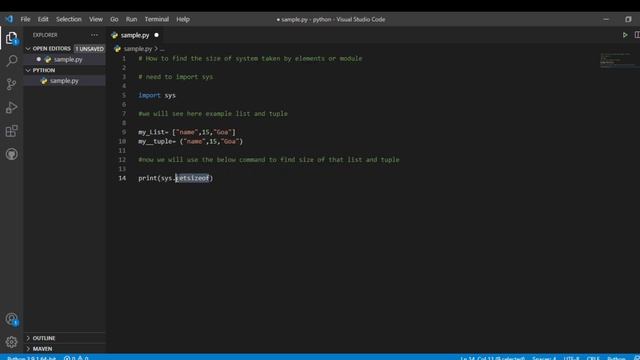Click sample.py in breadcrumb path
The height and width of the screenshot is (360, 640).
[x=138, y=49]
